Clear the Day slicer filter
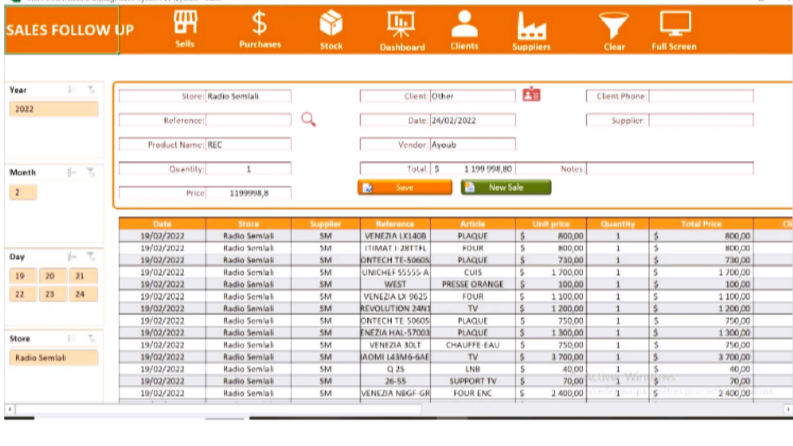Viewport: 793px width, 446px height. click(92, 257)
